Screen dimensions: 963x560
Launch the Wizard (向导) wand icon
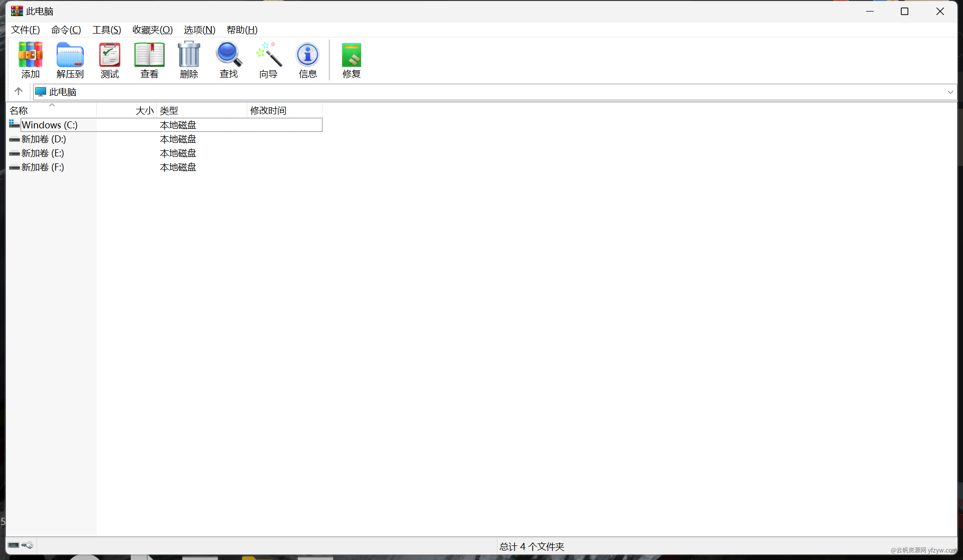pyautogui.click(x=268, y=54)
